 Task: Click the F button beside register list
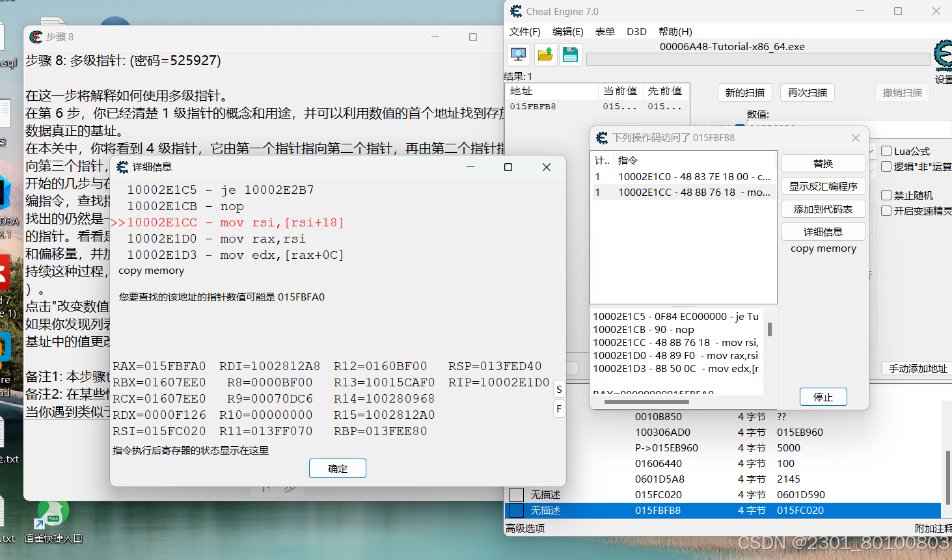click(x=559, y=408)
